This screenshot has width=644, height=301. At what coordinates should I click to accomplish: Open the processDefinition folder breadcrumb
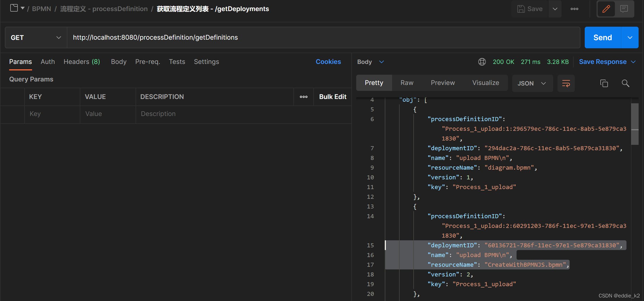click(104, 9)
